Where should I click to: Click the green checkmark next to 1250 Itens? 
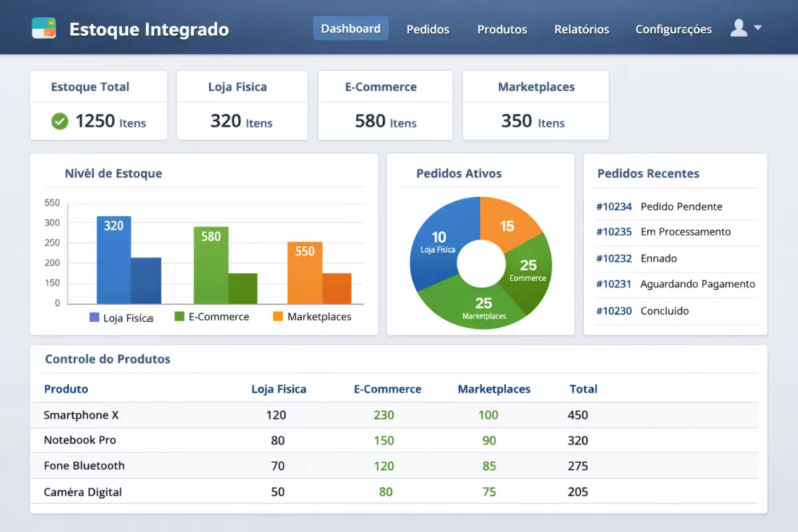click(59, 122)
